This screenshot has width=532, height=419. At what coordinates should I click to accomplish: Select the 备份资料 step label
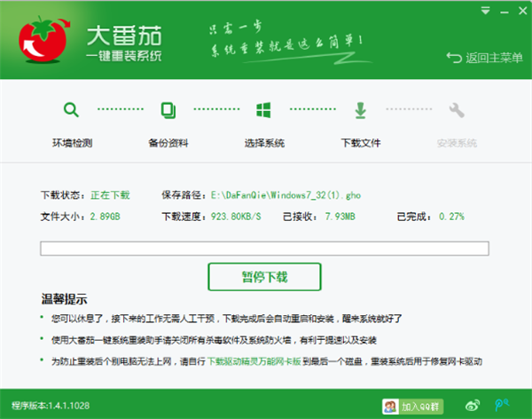[168, 143]
